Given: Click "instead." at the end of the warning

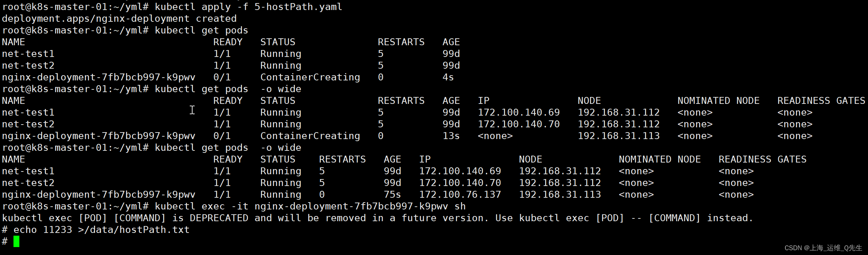Looking at the screenshot, I should pos(730,218).
